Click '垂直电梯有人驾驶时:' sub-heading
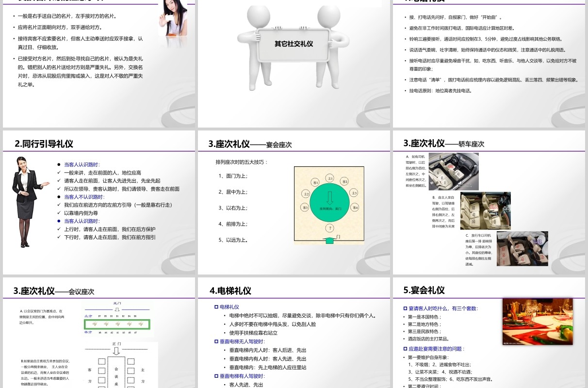The height and width of the screenshot is (388, 588). point(244,376)
